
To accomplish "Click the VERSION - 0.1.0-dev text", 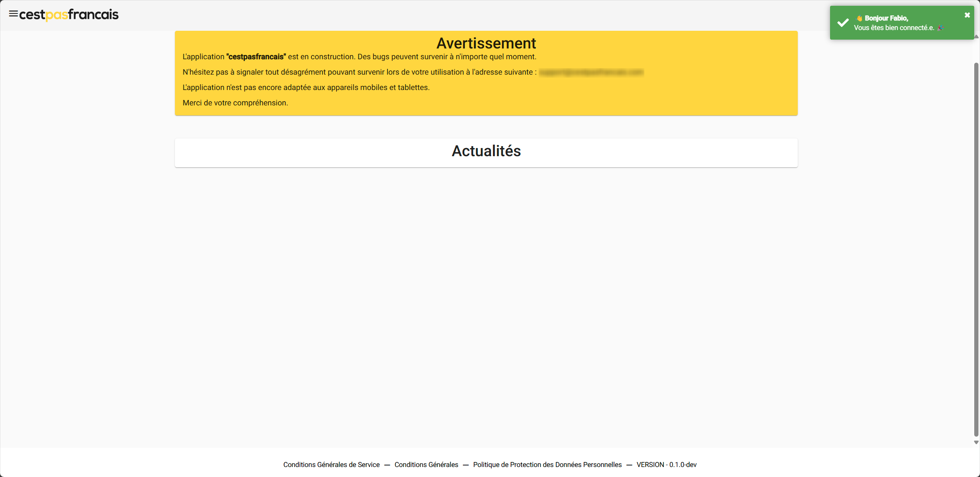I will (667, 465).
